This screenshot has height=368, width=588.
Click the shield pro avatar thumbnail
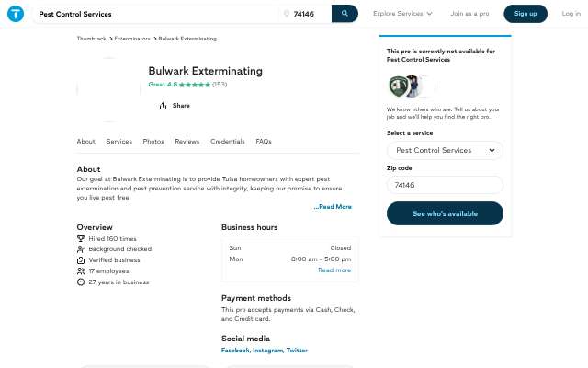(398, 86)
